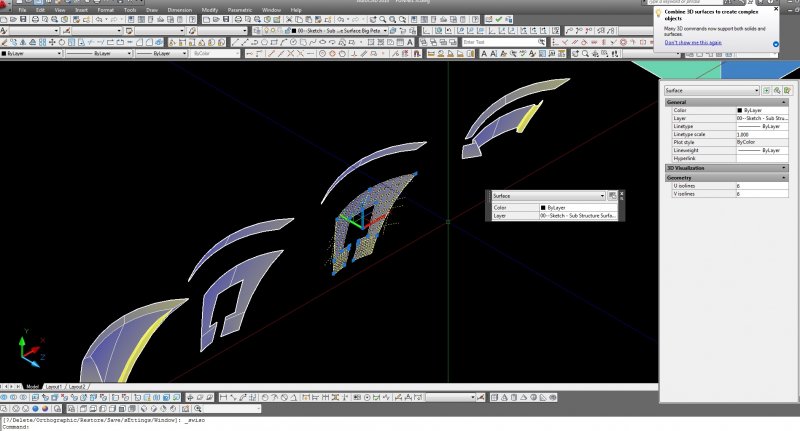This screenshot has width=800, height=431.
Task: Click the Color swatch in Properties General section
Action: click(x=739, y=110)
